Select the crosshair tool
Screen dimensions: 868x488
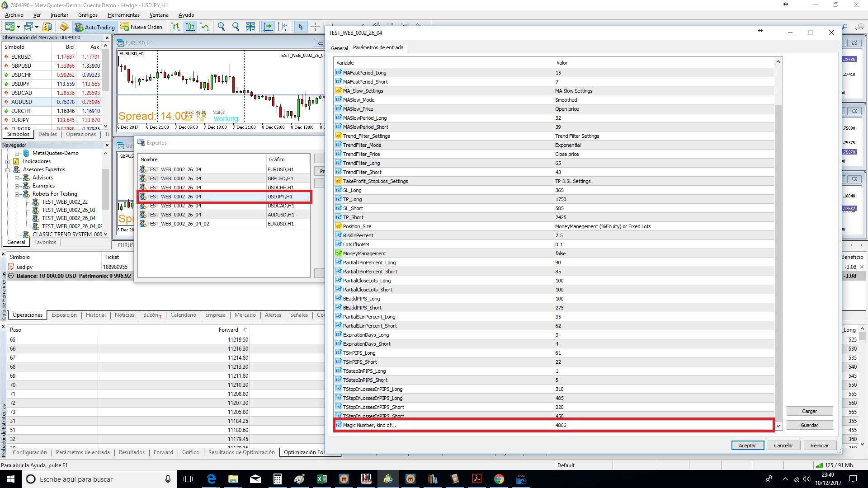[x=315, y=27]
